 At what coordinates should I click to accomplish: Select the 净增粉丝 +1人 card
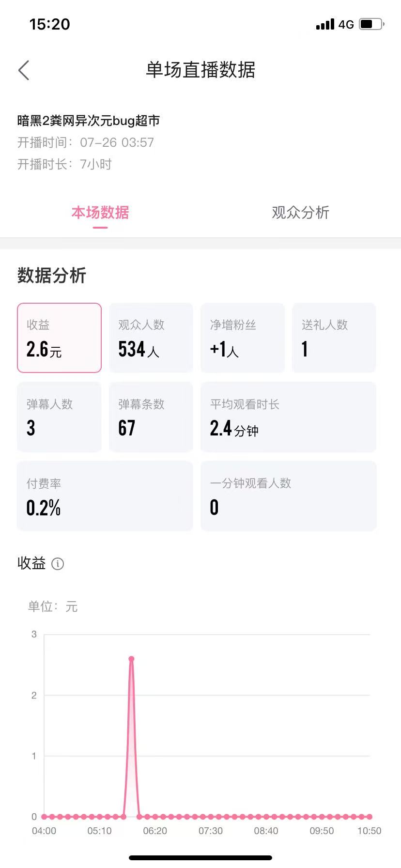(243, 338)
